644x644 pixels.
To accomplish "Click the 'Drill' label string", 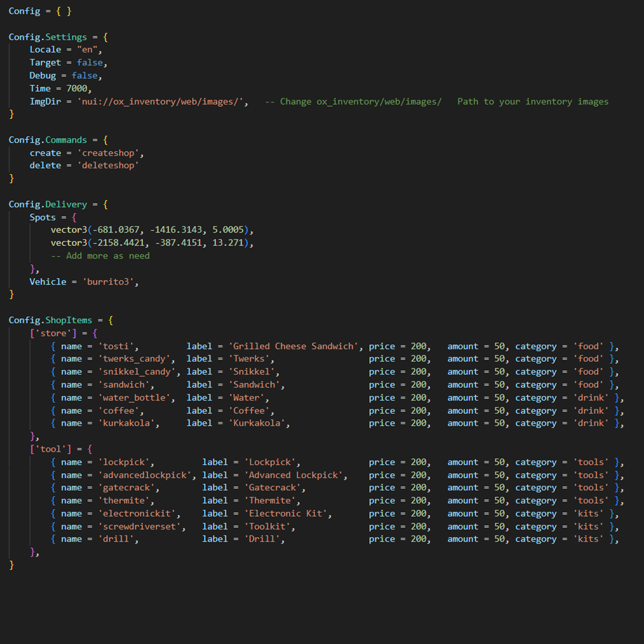I will (x=262, y=539).
